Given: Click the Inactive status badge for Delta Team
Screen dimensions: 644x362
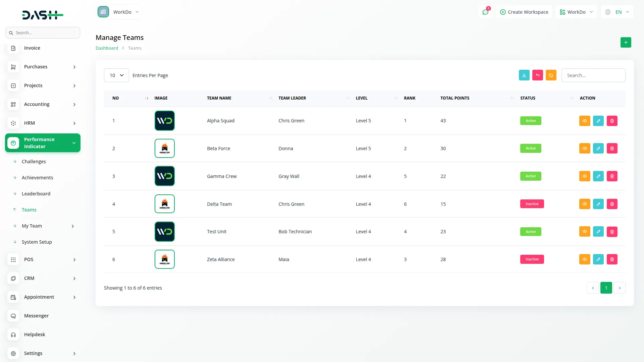Looking at the screenshot, I should pos(532,204).
